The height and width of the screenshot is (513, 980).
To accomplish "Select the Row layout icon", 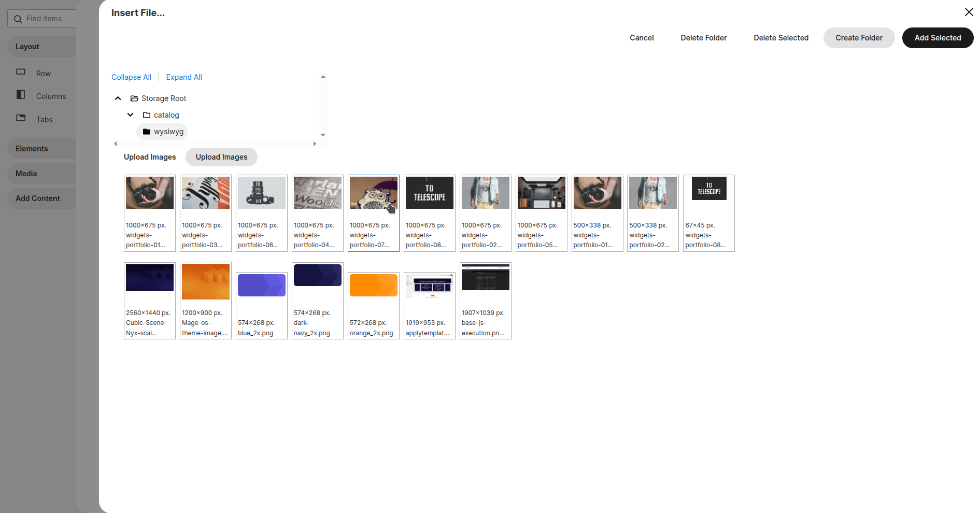I will 21,72.
